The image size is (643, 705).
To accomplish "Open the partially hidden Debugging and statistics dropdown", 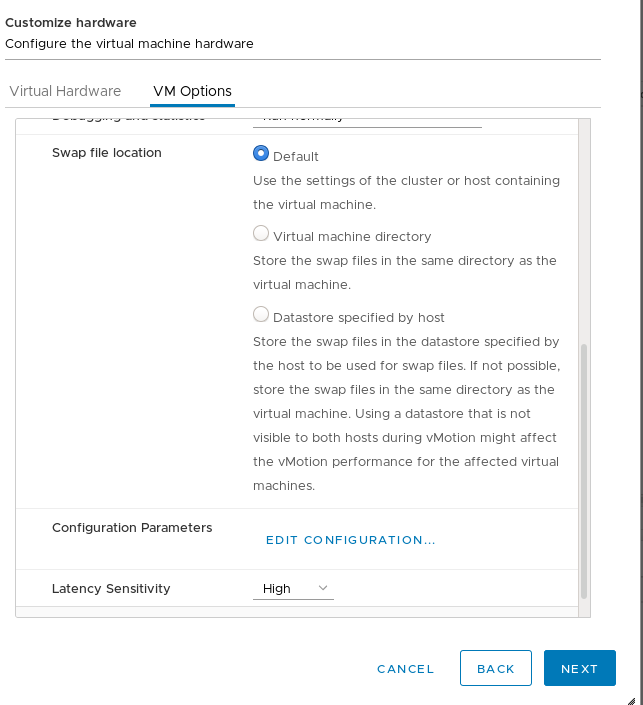I will pos(366,121).
